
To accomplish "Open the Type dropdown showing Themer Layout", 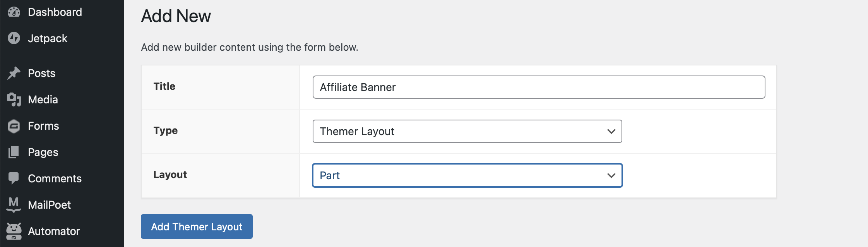I will [467, 131].
